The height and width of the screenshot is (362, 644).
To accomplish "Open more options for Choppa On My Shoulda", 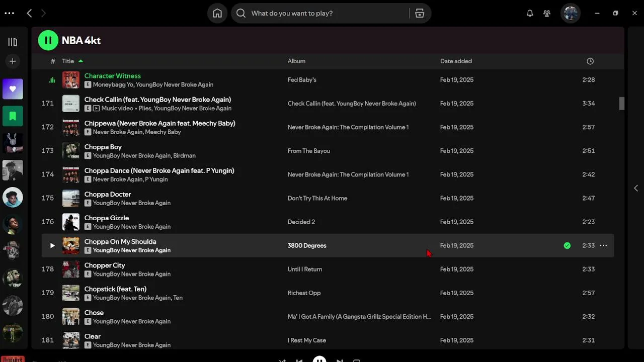I will click(603, 246).
